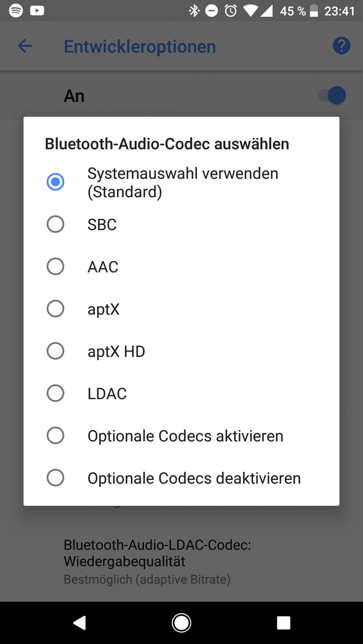Tap the back arrow next to Entwickleroptionen
Screen dimensions: 363x644
point(24,46)
